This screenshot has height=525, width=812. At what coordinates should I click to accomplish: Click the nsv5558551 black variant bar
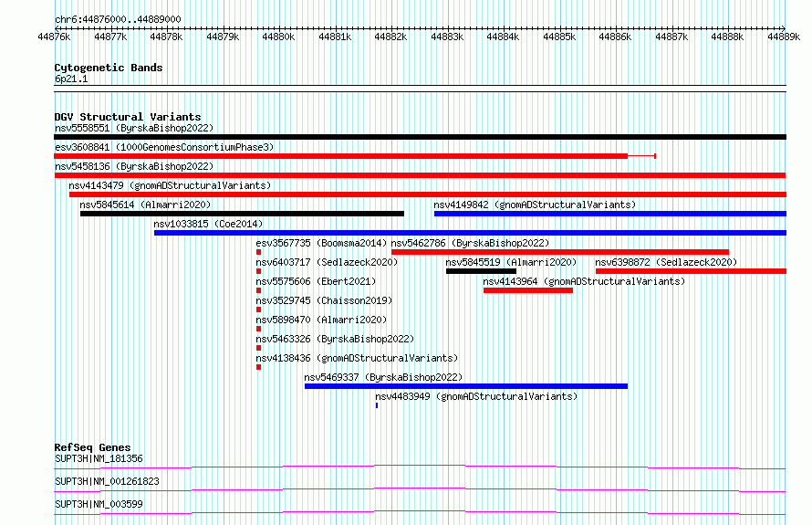pyautogui.click(x=420, y=137)
